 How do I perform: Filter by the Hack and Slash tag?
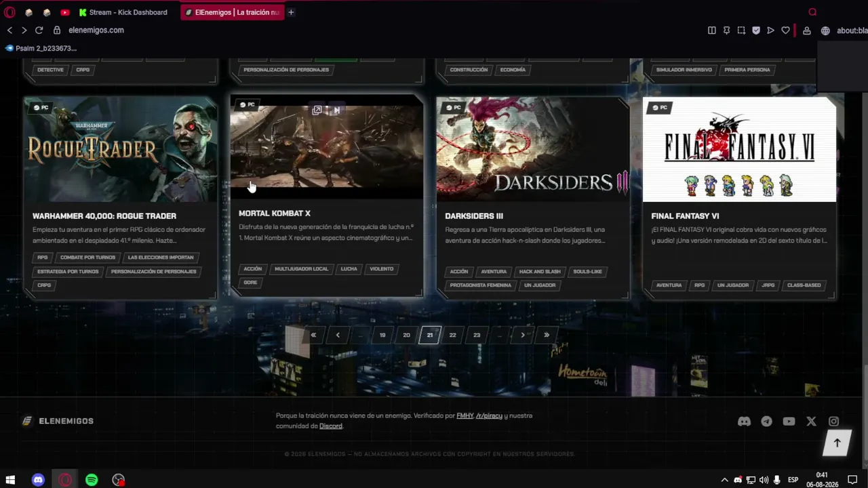[x=540, y=272]
